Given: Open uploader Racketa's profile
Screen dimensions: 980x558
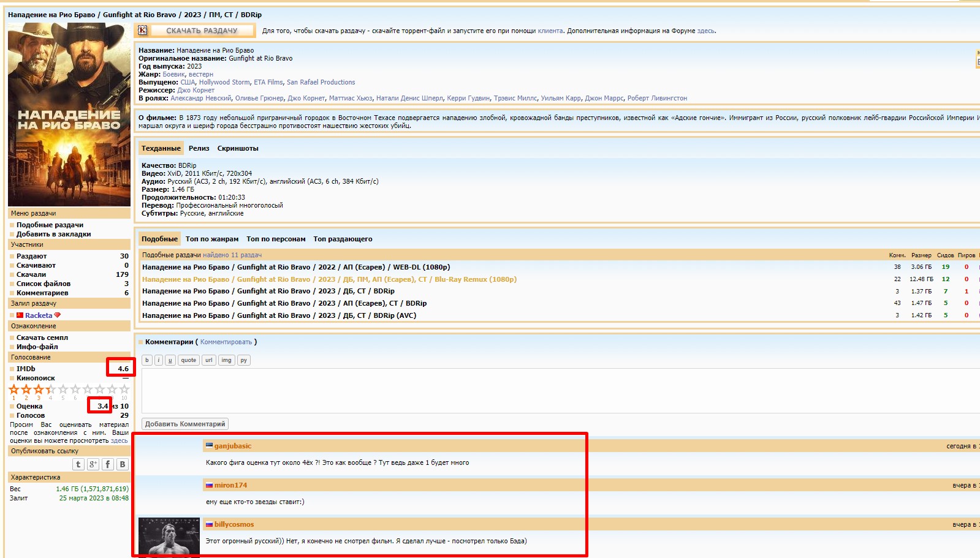Looking at the screenshot, I should click(39, 315).
